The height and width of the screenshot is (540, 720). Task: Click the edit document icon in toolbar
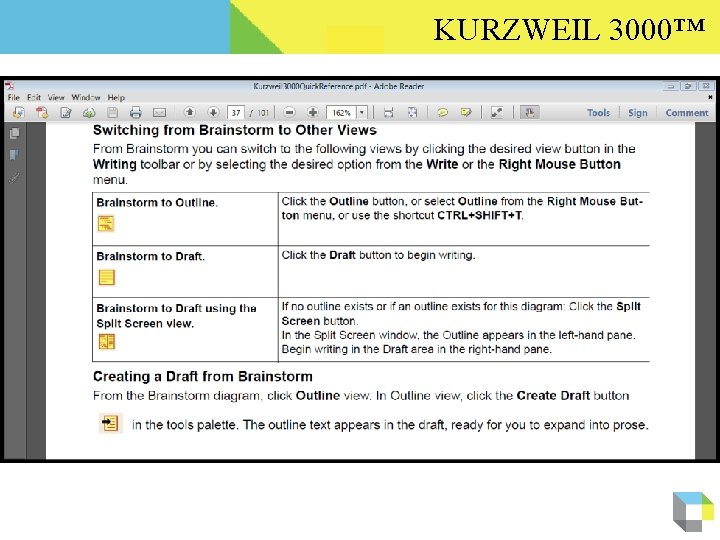66,112
